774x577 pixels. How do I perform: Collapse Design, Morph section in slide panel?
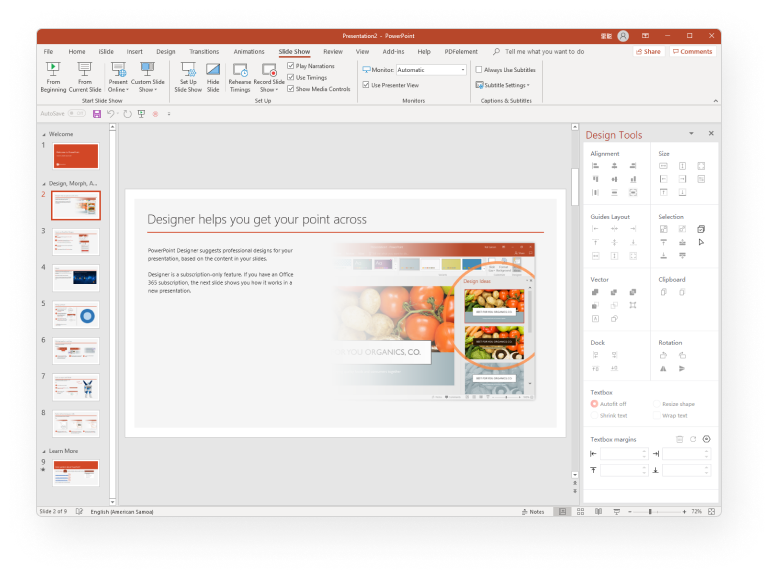(x=44, y=184)
